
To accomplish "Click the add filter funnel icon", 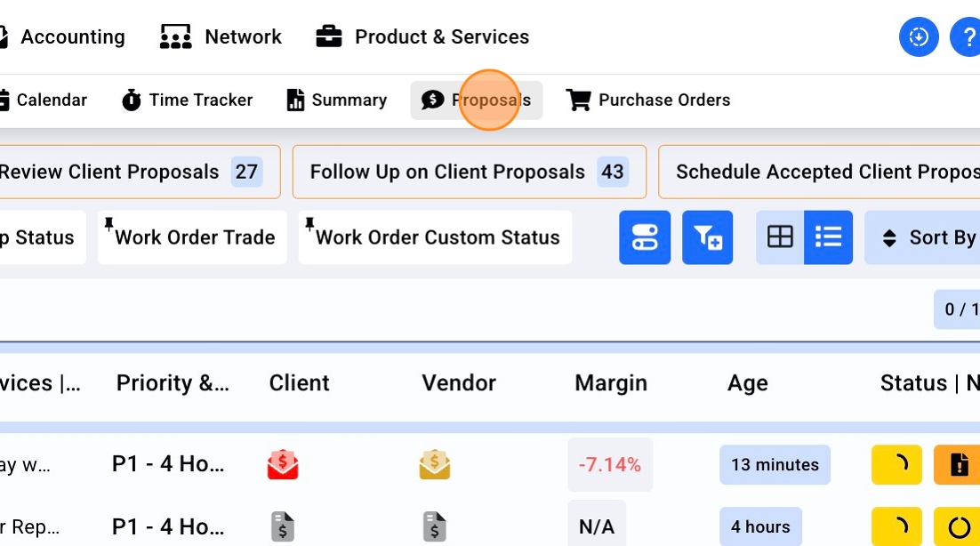I will point(707,237).
